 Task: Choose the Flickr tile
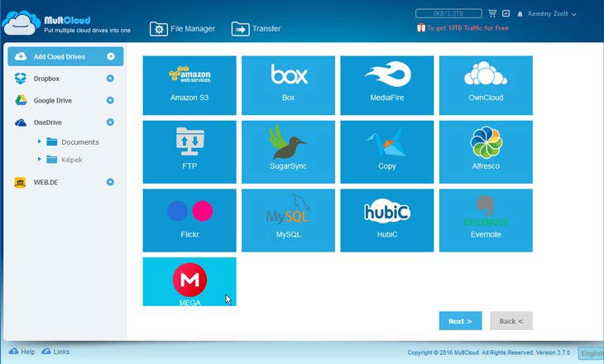pyautogui.click(x=189, y=220)
